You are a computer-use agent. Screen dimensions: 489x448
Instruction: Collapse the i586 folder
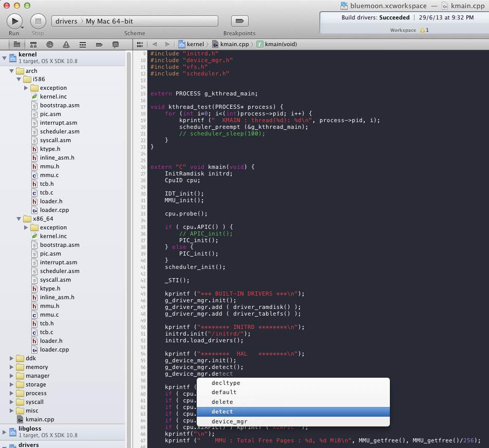coord(18,79)
